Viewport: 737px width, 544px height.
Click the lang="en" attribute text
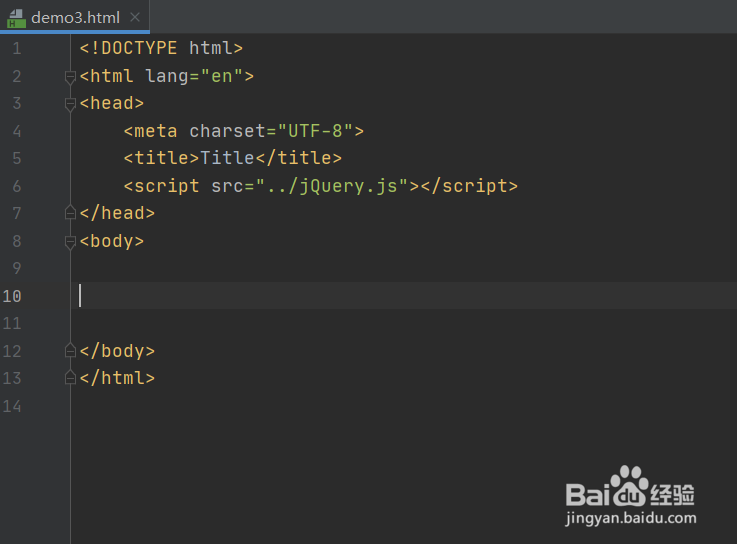[x=194, y=76]
